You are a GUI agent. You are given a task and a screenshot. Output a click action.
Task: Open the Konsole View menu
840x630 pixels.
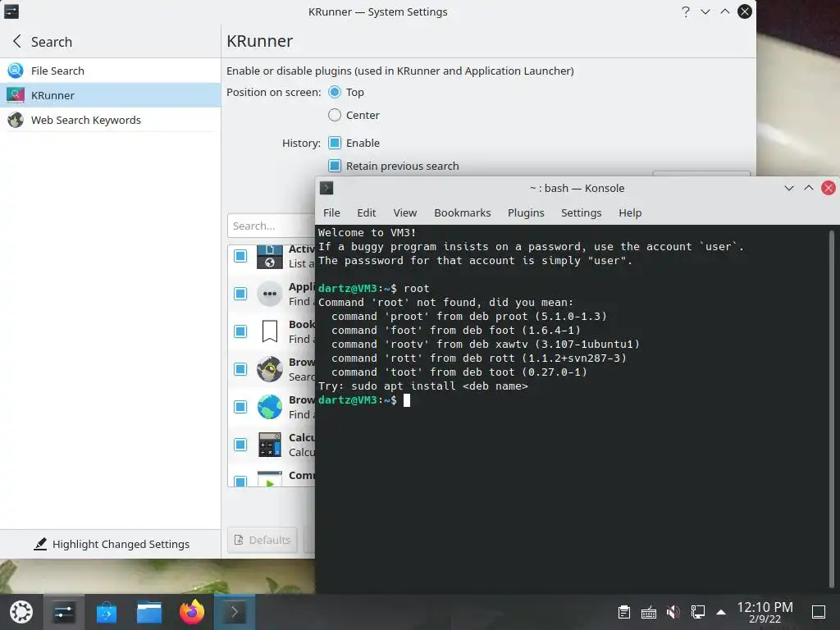pyautogui.click(x=405, y=212)
